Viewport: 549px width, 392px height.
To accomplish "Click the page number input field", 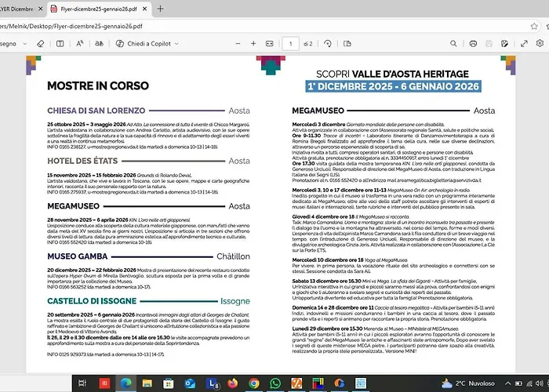I will [x=291, y=44].
